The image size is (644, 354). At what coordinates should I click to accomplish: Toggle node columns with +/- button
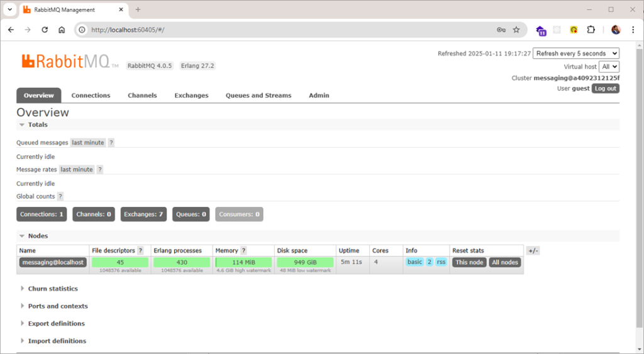coord(533,251)
